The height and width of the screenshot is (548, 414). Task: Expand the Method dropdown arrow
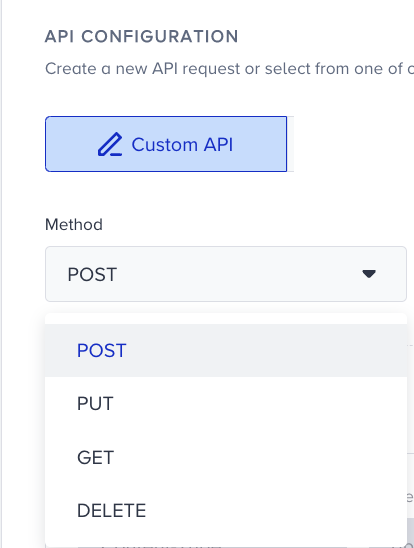[369, 274]
